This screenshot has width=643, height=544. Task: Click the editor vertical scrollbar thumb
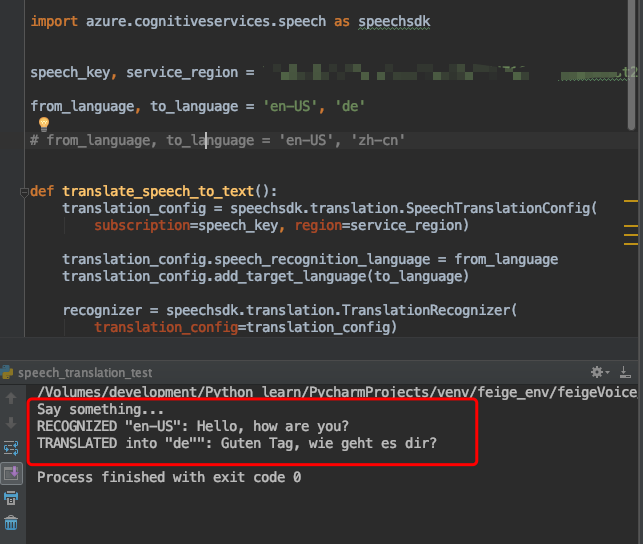[x=632, y=65]
